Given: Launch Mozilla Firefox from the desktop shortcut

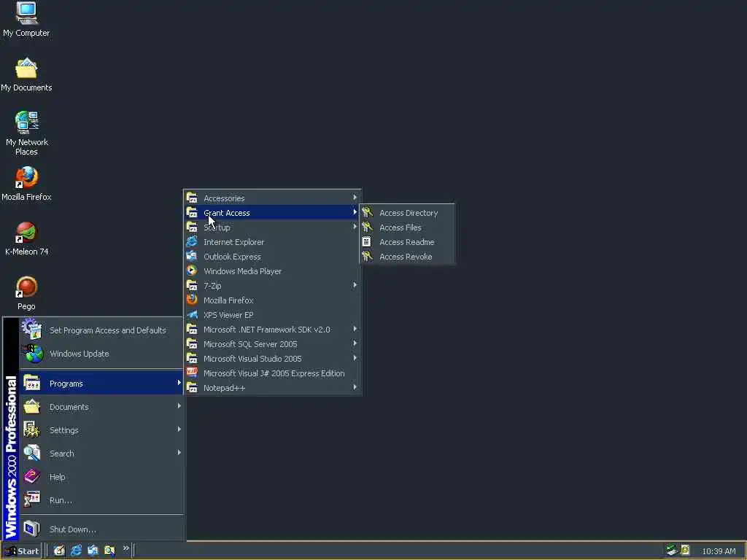Looking at the screenshot, I should (26, 184).
